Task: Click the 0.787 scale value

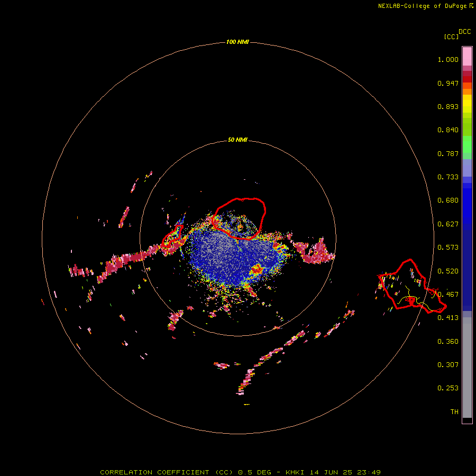Action: [x=448, y=153]
